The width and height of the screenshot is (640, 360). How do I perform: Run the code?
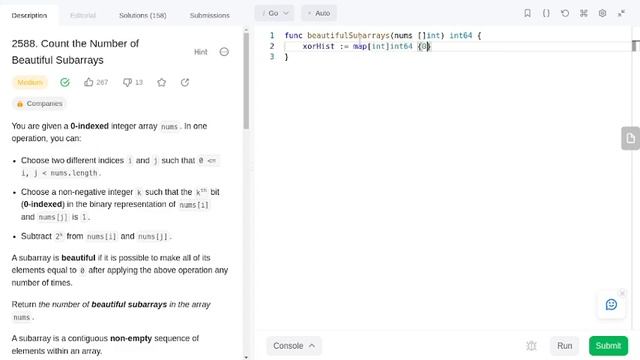click(x=564, y=346)
